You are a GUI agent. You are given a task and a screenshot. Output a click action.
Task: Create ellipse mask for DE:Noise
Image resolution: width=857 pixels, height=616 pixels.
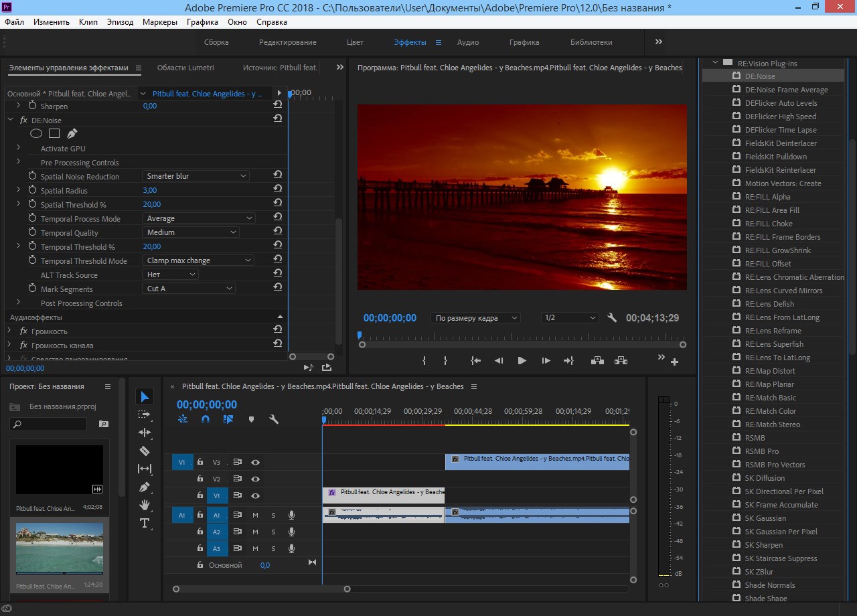coord(36,134)
